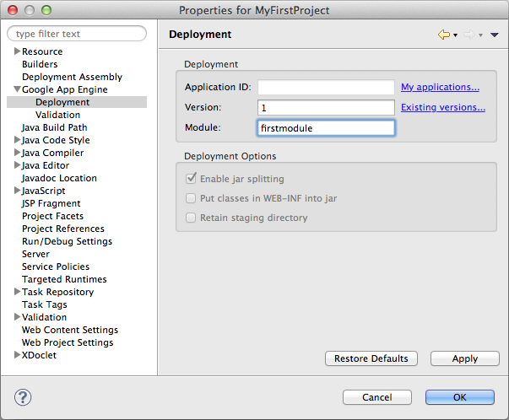
Task: Click the forward navigation arrow icon
Action: click(x=468, y=35)
